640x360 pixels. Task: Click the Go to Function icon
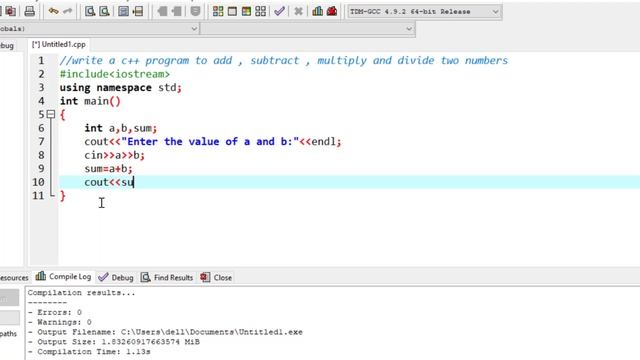point(123,11)
